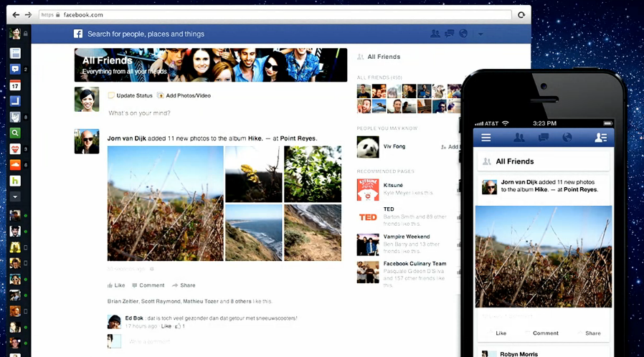
Task: Open post audience gear next to timestamp
Action: pos(152,269)
